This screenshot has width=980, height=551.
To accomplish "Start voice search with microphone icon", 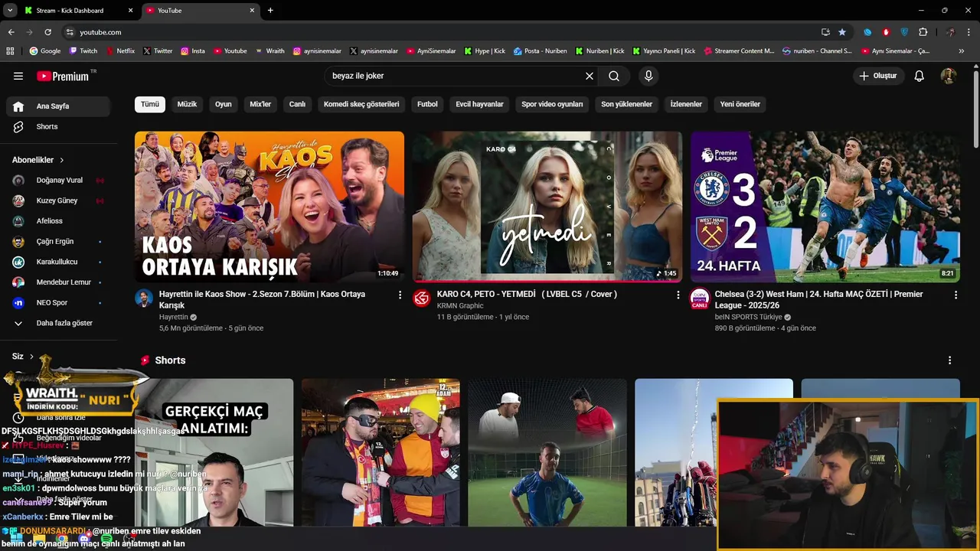I will point(648,76).
